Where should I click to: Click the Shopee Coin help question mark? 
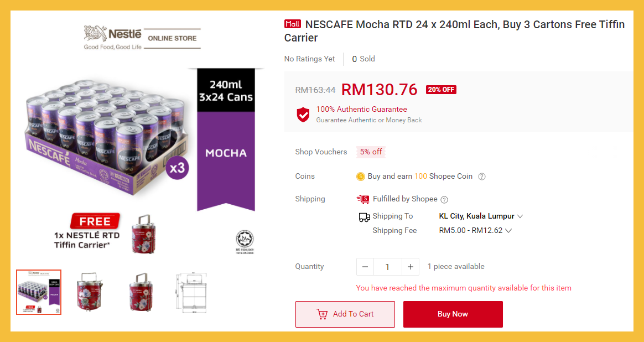pos(482,177)
